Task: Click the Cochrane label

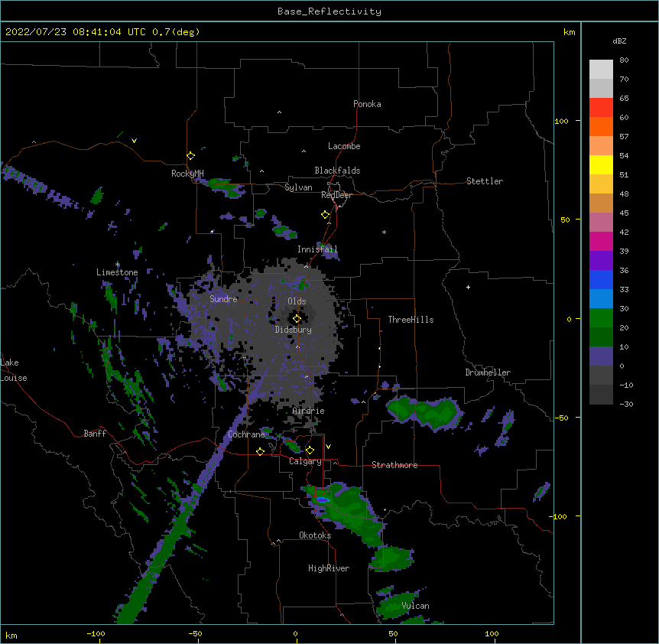Action: pos(246,434)
